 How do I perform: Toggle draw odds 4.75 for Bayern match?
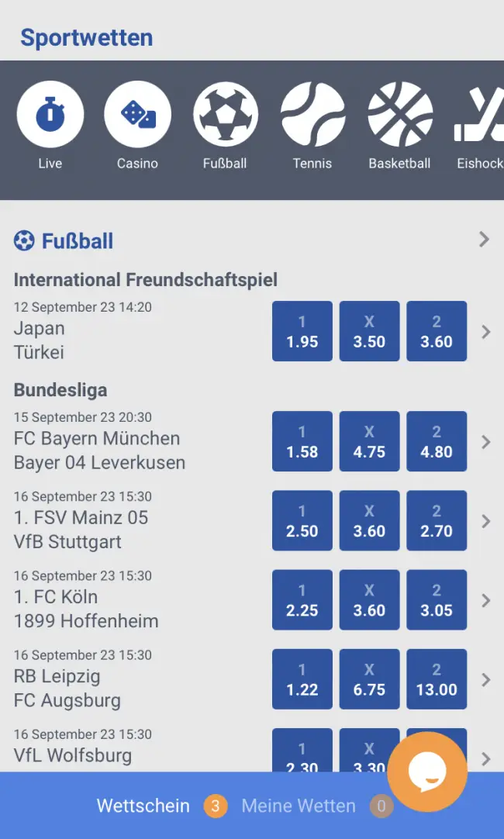tap(369, 442)
